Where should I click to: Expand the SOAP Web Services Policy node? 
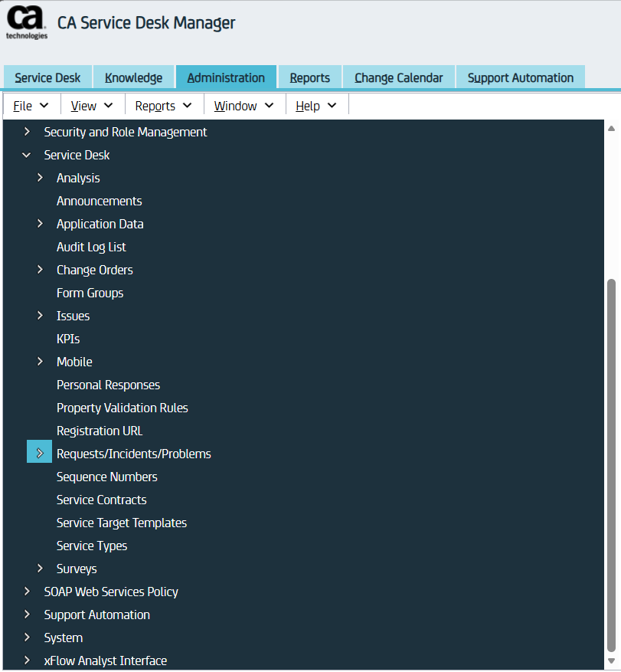[27, 592]
